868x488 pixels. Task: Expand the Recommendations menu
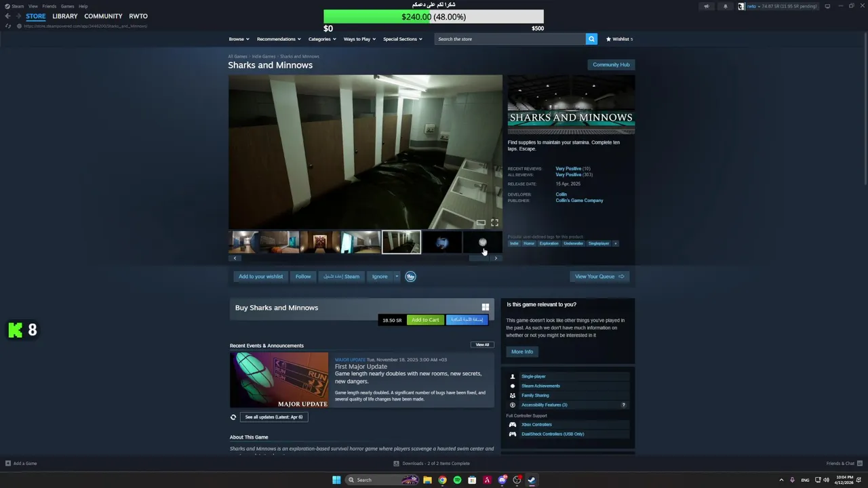279,39
